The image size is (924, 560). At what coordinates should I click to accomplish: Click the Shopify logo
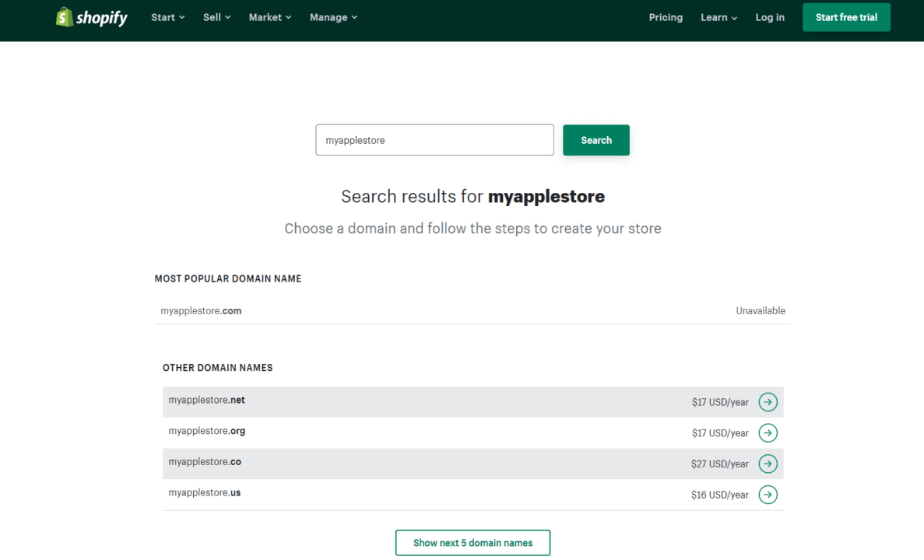click(92, 17)
